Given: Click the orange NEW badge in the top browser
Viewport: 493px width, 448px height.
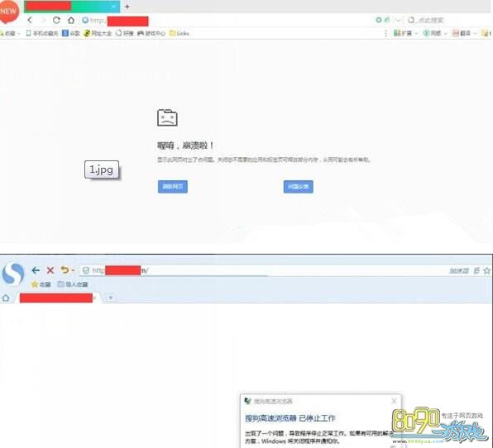Looking at the screenshot, I should (9, 12).
